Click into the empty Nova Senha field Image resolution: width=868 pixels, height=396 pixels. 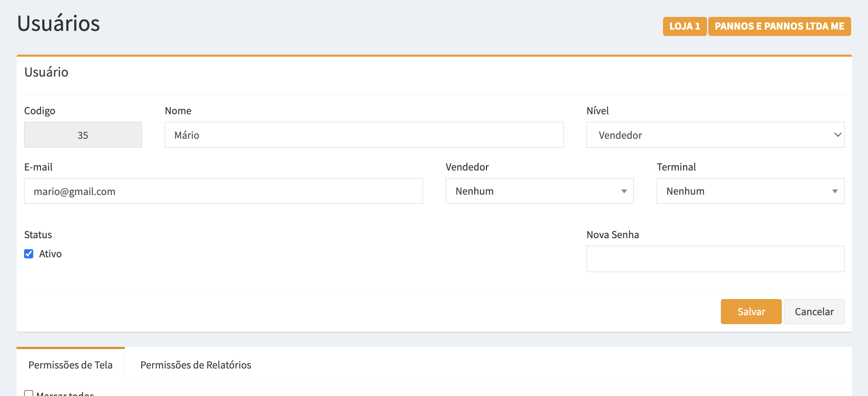coord(715,259)
